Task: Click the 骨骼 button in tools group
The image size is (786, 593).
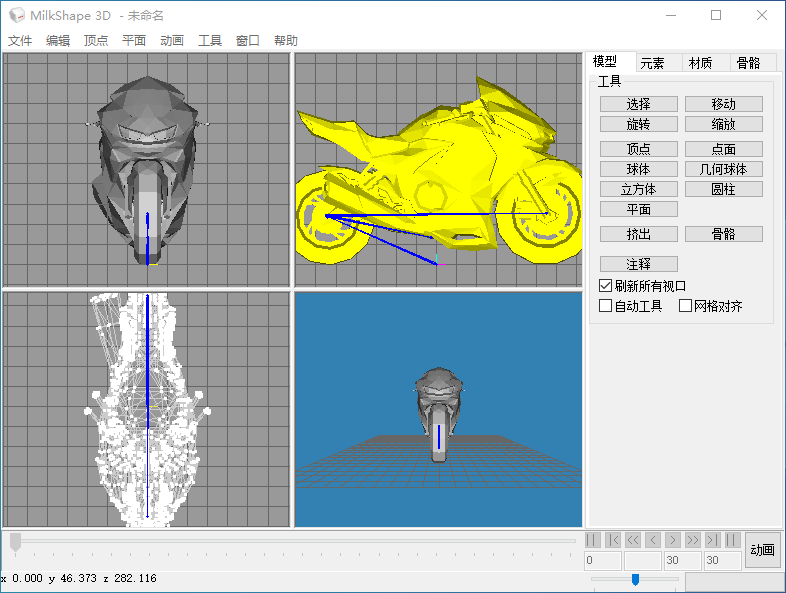Action: pyautogui.click(x=724, y=234)
